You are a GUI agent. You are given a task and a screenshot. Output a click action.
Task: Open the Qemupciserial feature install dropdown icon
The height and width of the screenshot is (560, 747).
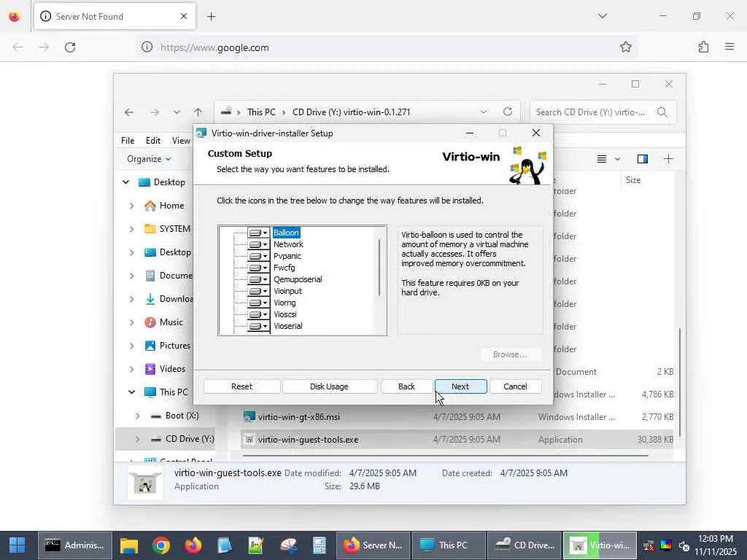pyautogui.click(x=258, y=279)
